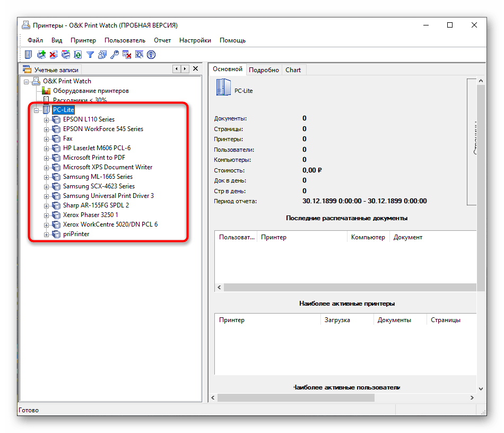Click the blue info about icon
This screenshot has height=433, width=504.
pos(151,55)
